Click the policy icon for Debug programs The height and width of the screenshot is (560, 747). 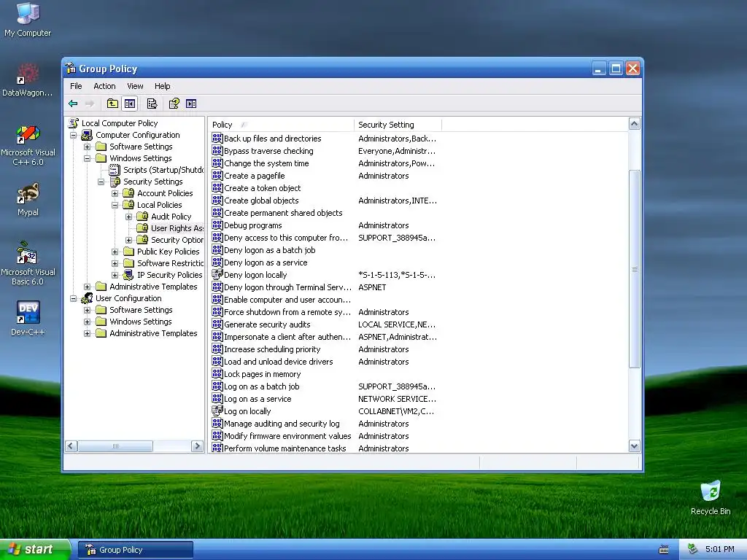[x=217, y=225]
